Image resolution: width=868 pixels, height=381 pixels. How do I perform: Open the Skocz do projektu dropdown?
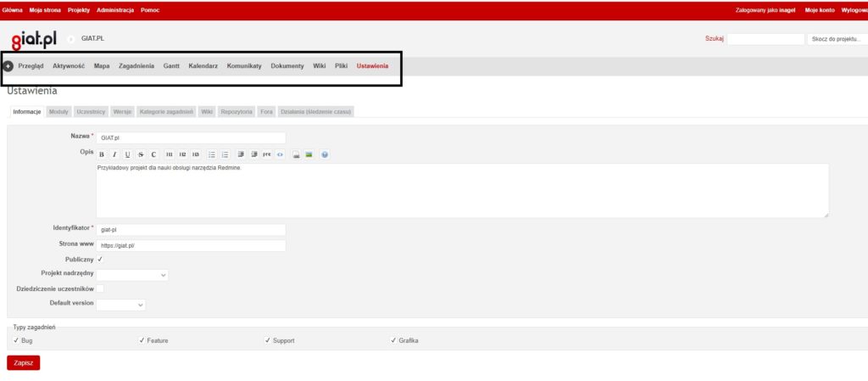coord(837,39)
